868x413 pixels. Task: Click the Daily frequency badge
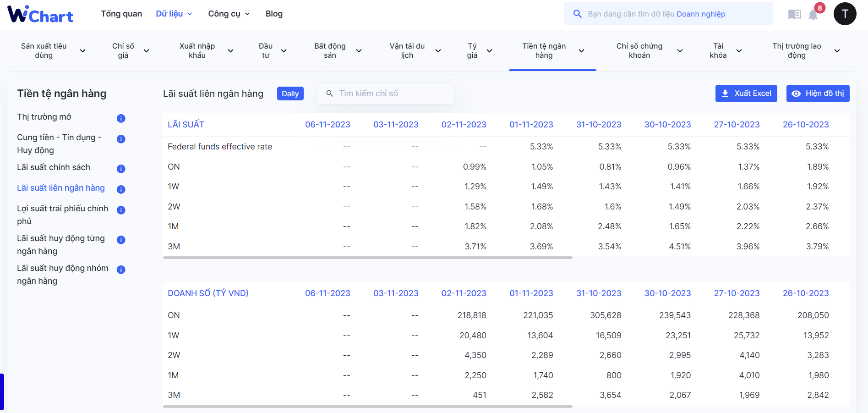point(290,94)
